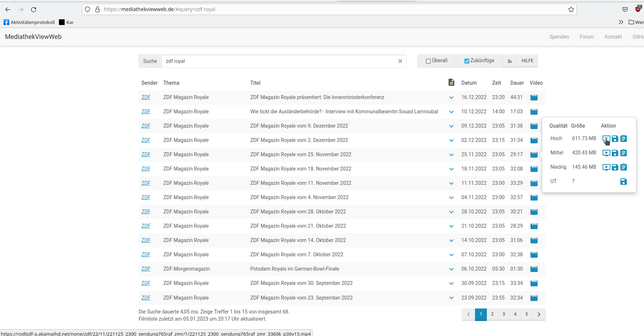
Task: Copy the Niedrig quality video URL
Action: click(624, 167)
